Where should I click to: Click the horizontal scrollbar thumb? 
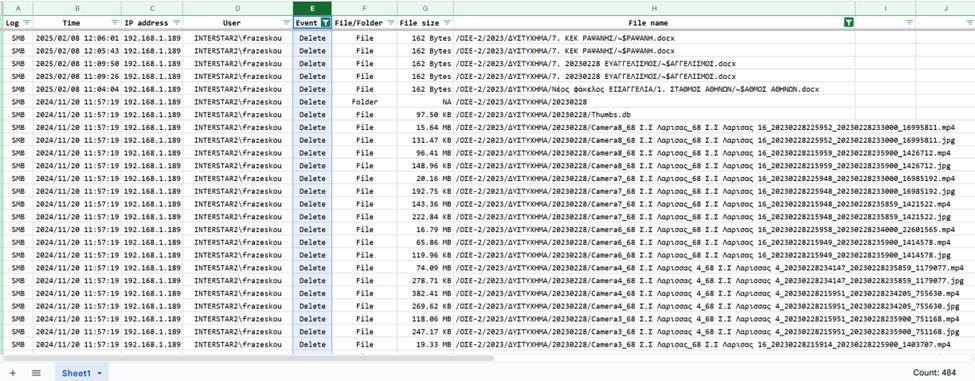(249, 358)
